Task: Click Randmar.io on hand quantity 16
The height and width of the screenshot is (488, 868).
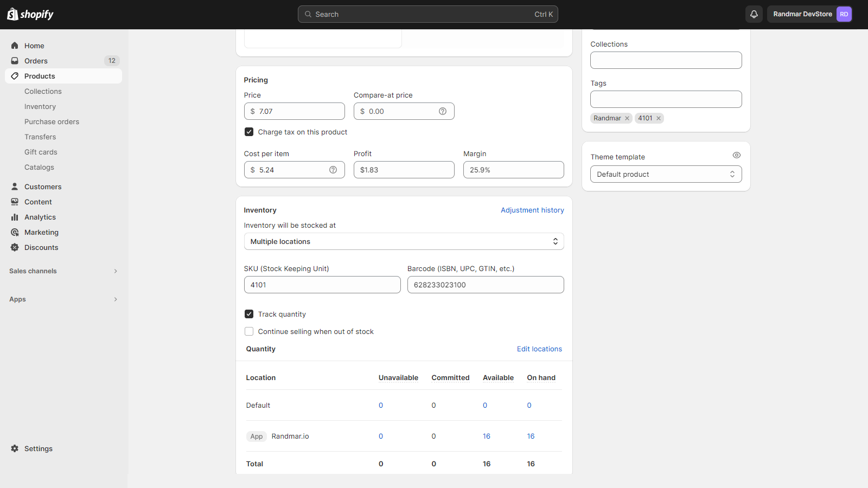Action: (531, 436)
